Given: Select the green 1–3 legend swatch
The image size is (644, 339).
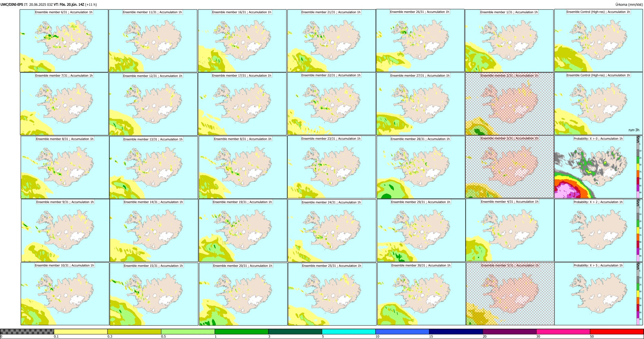Looking at the screenshot, I should 241,332.
